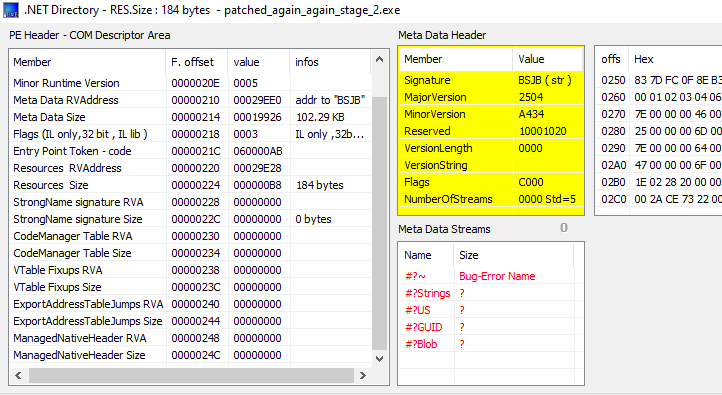
Task: Click the scroll down arrow of COM Descriptor list
Action: tap(379, 359)
